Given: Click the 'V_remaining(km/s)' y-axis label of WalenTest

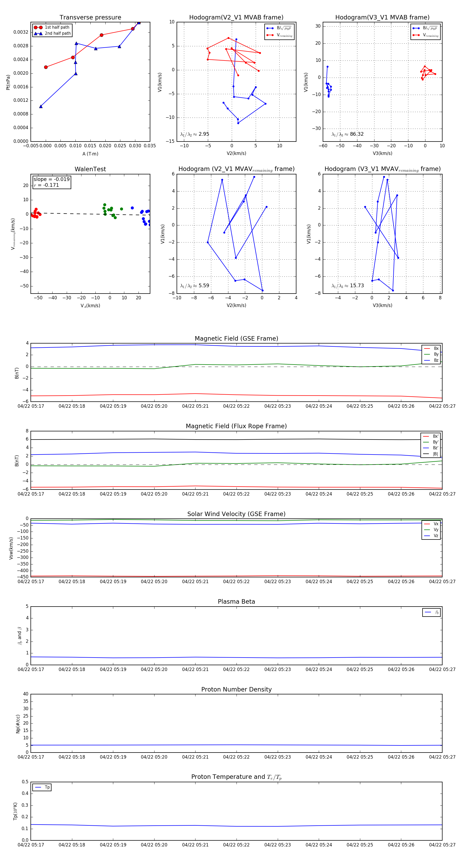Looking at the screenshot, I should tap(13, 234).
